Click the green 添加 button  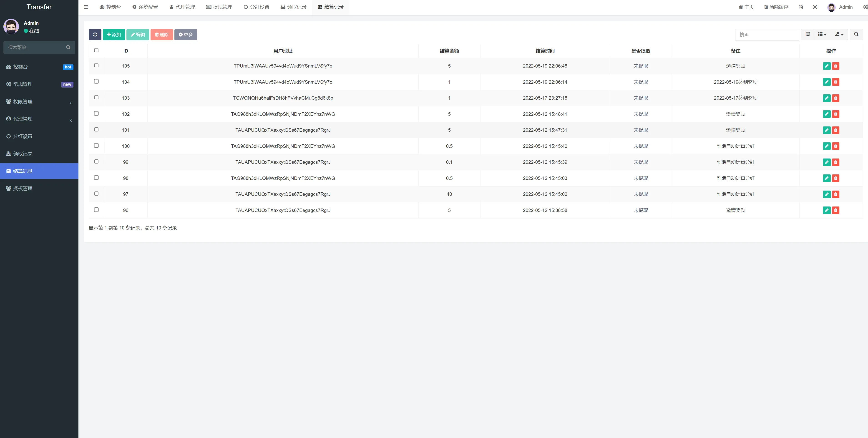coord(114,34)
